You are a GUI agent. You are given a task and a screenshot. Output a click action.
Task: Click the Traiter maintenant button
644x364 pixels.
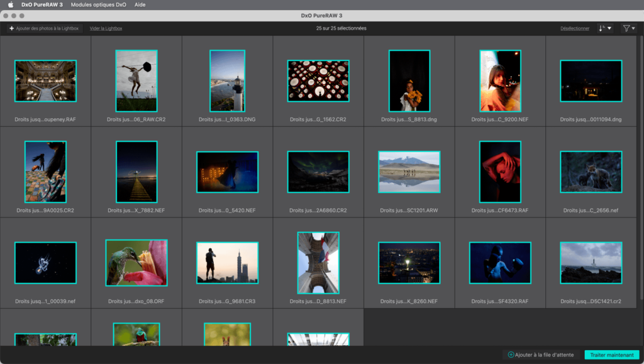[x=611, y=355]
